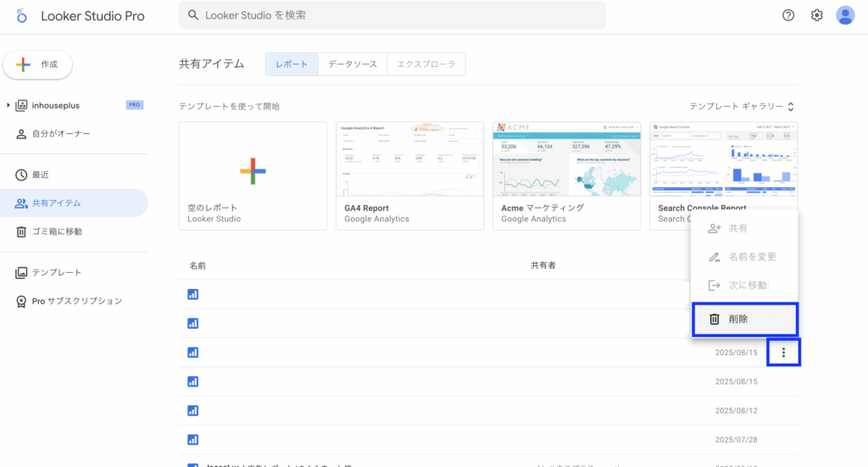Open the user account avatar

point(845,15)
